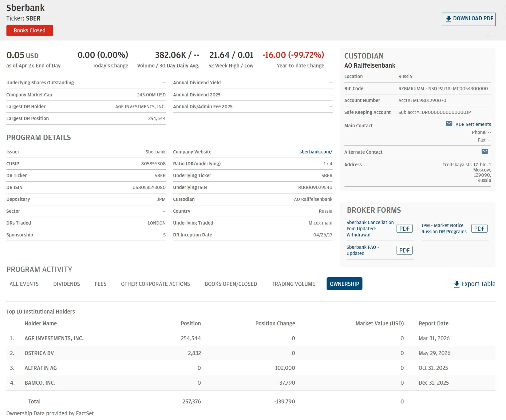This screenshot has height=420, width=506.
Task: Click the Download PDF button
Action: click(x=469, y=19)
